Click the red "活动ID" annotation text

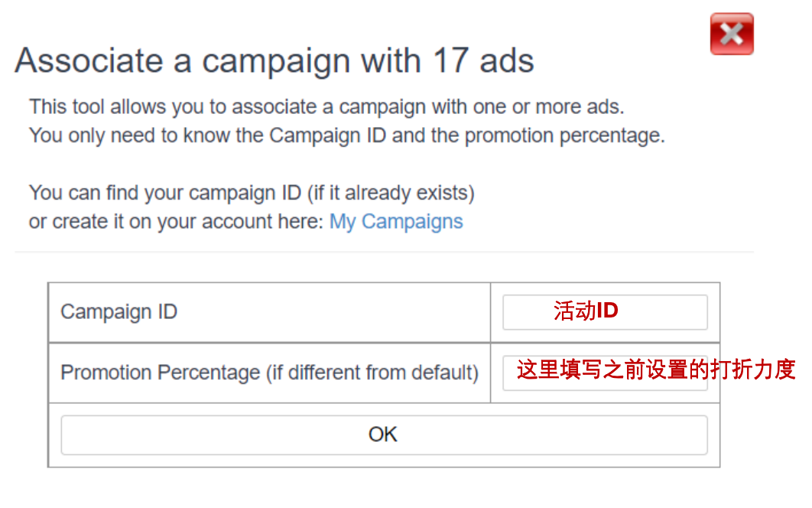pyautogui.click(x=586, y=311)
